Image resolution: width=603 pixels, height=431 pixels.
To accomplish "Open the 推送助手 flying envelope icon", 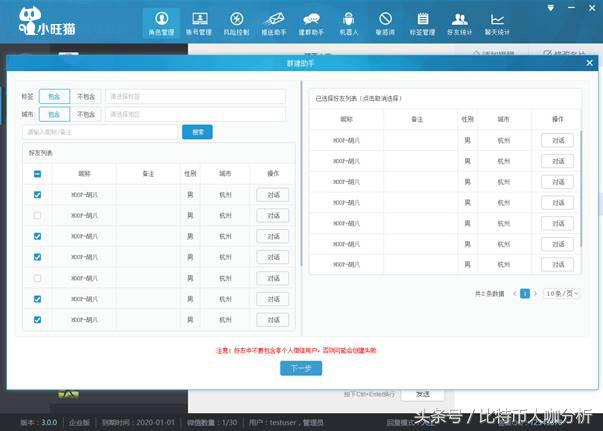I will pyautogui.click(x=274, y=23).
